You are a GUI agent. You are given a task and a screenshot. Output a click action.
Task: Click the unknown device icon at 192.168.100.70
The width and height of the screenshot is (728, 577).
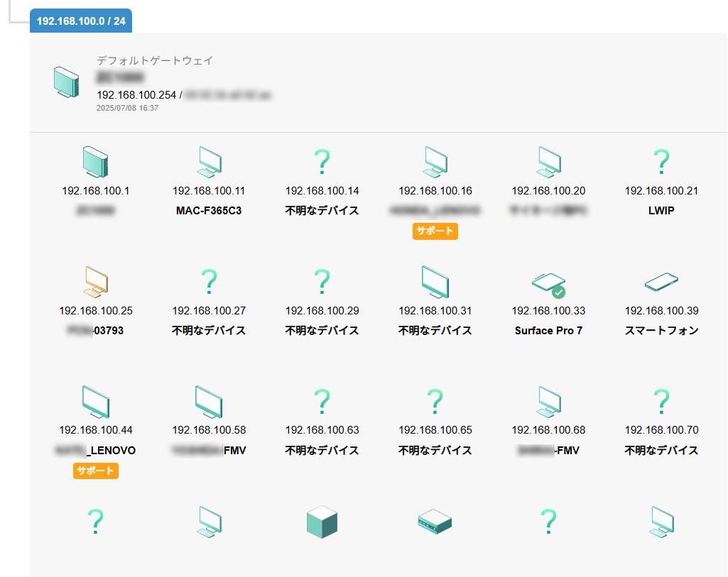(661, 402)
